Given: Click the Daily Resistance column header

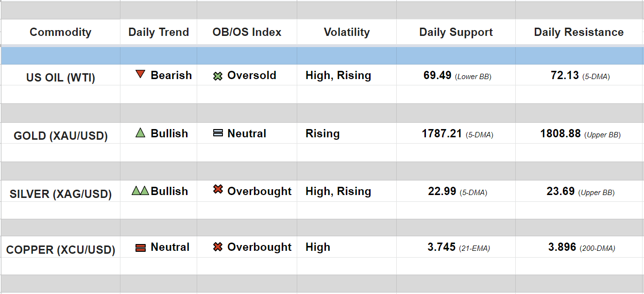Looking at the screenshot, I should click(579, 33).
